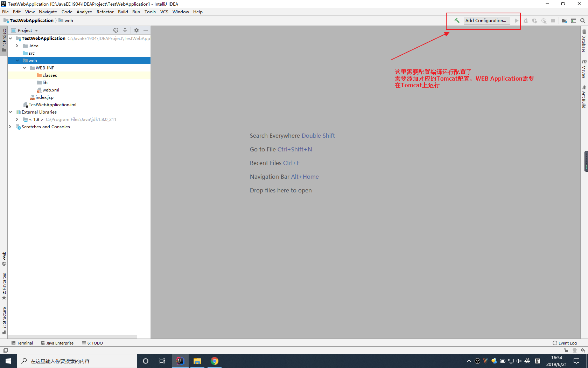Open the Build menu

click(123, 12)
